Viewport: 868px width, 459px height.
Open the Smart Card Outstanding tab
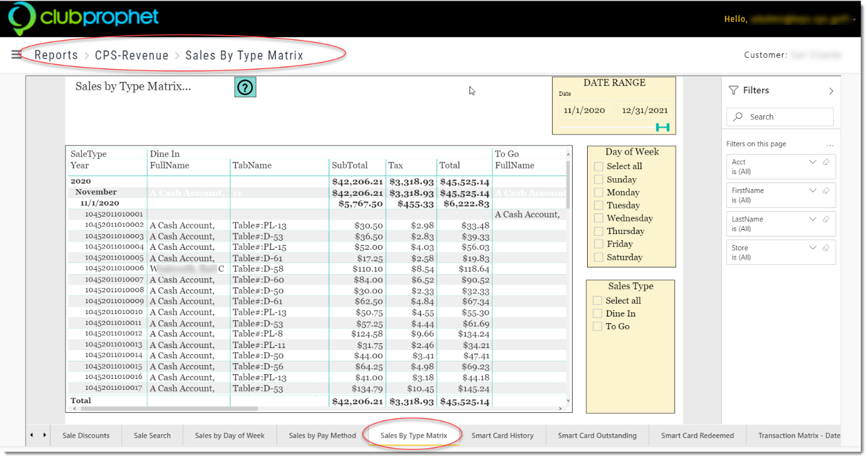pyautogui.click(x=597, y=435)
